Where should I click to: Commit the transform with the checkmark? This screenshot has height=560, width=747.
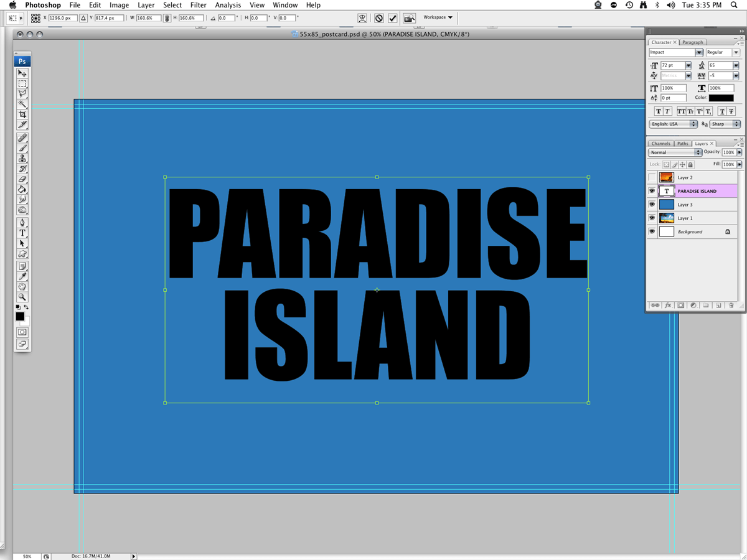pyautogui.click(x=393, y=18)
